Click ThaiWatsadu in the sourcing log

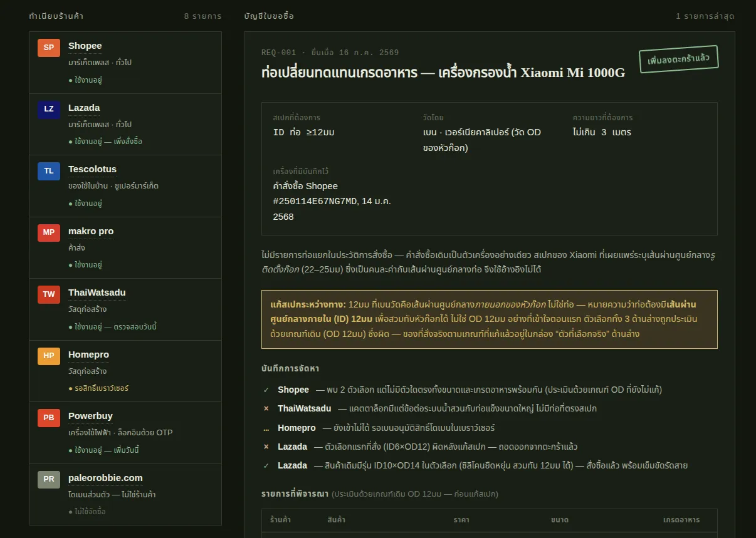305,408
